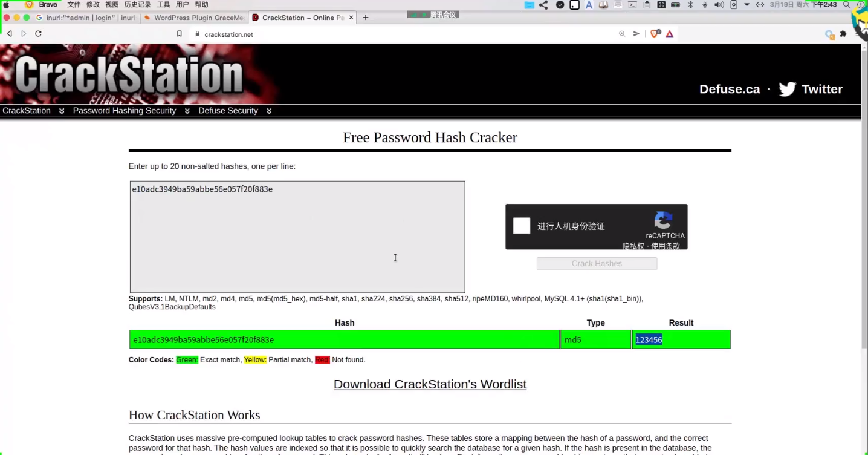Switch to the WordPress Plugin GraceMedia tab
Image resolution: width=868 pixels, height=455 pixels.
pos(193,18)
